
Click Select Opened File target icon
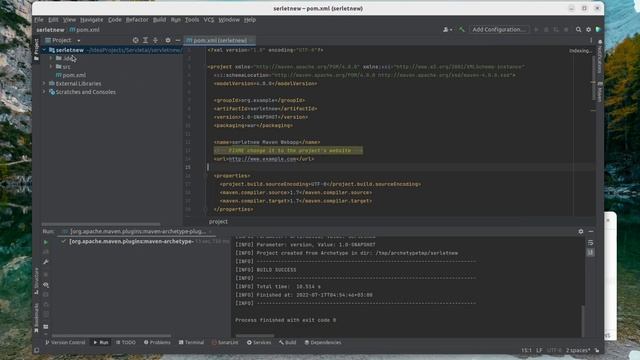pyautogui.click(x=136, y=40)
